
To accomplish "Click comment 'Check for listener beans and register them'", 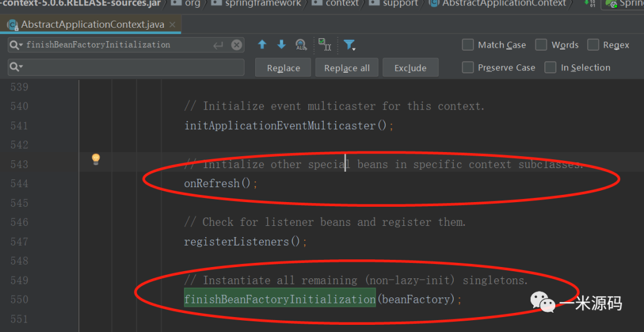I will point(326,222).
